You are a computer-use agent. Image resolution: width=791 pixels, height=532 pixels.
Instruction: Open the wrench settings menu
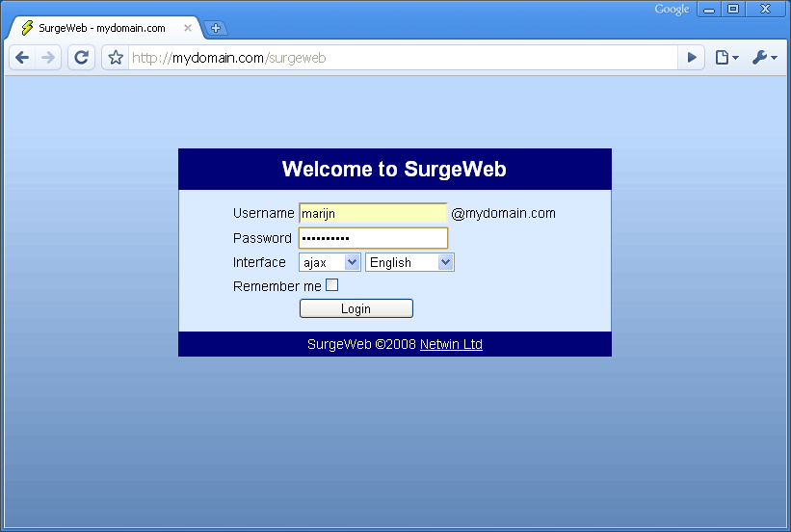(763, 58)
